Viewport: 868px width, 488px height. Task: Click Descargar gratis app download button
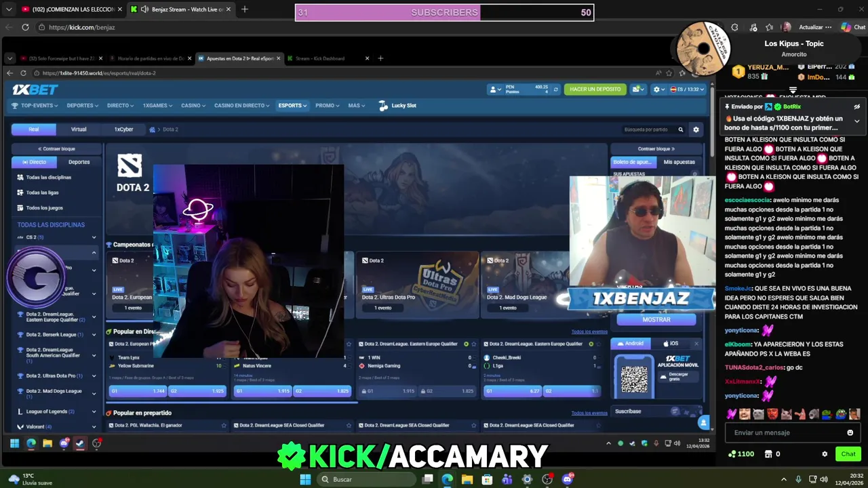[678, 376]
